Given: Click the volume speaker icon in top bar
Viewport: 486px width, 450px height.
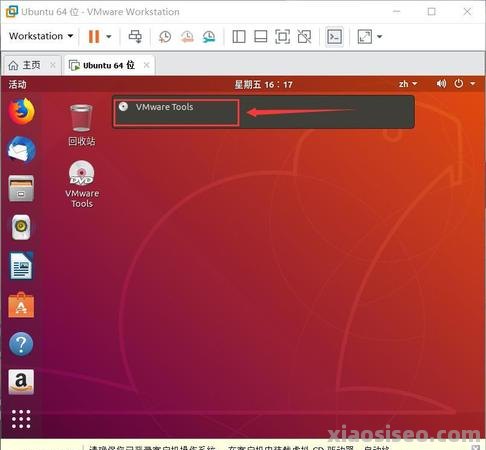Looking at the screenshot, I should (441, 84).
